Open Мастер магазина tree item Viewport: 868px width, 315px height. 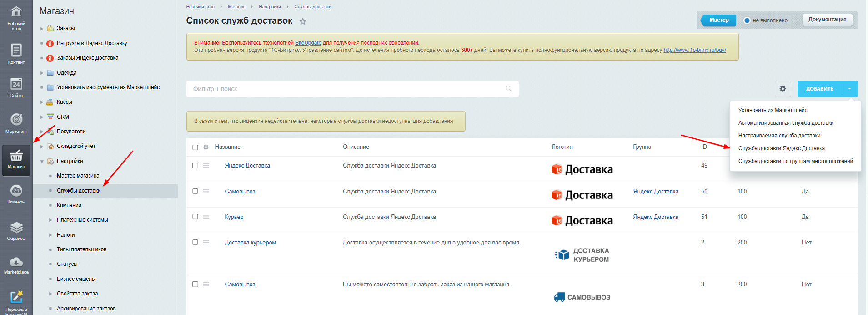(78, 176)
